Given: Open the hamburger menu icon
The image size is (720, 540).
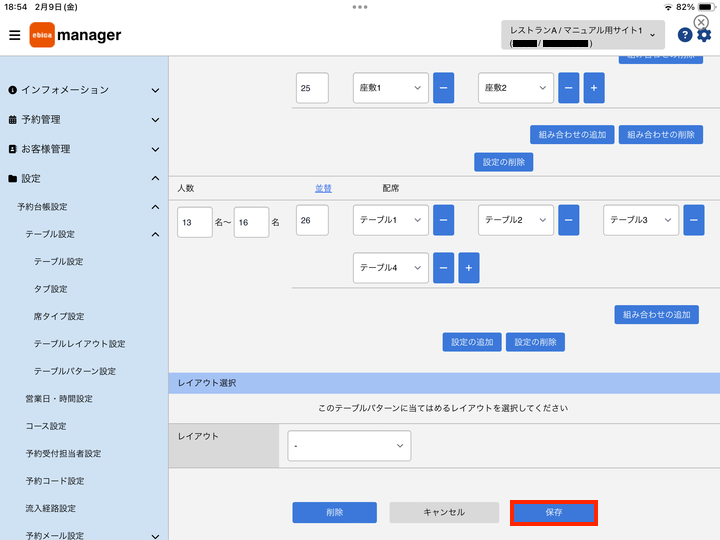Looking at the screenshot, I should point(15,35).
